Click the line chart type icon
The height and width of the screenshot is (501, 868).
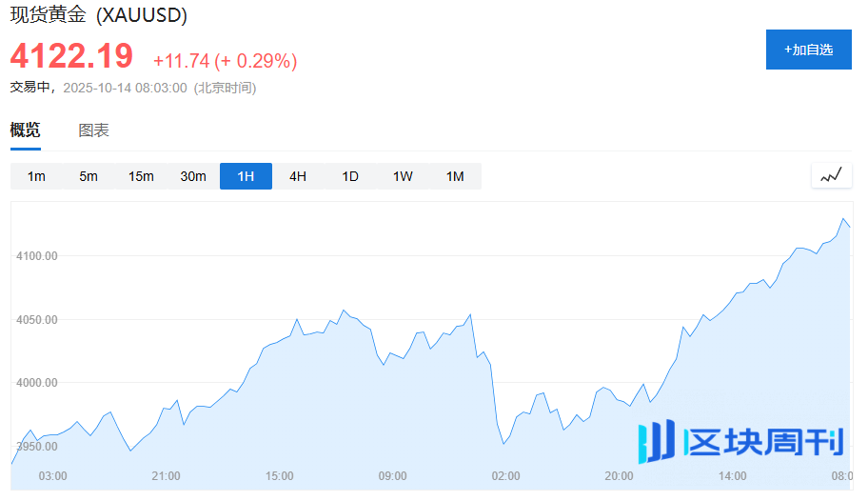[832, 175]
